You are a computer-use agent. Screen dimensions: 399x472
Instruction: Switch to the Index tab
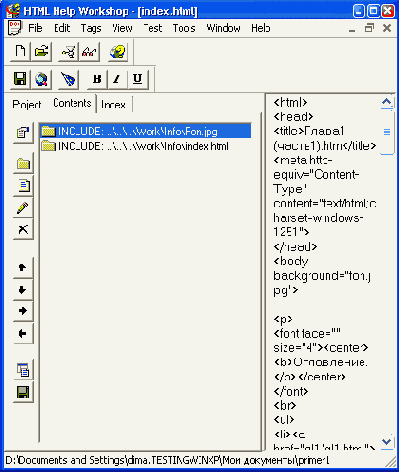coord(113,105)
